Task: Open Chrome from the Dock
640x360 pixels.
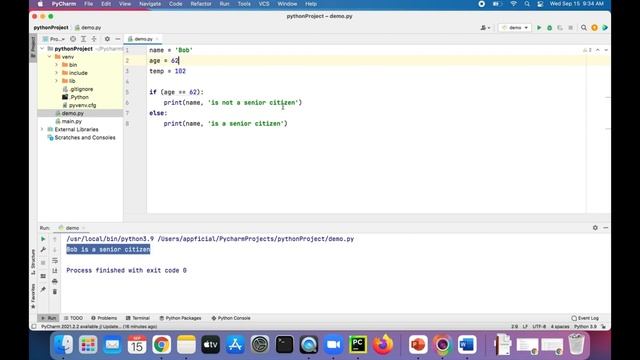Action: click(161, 345)
